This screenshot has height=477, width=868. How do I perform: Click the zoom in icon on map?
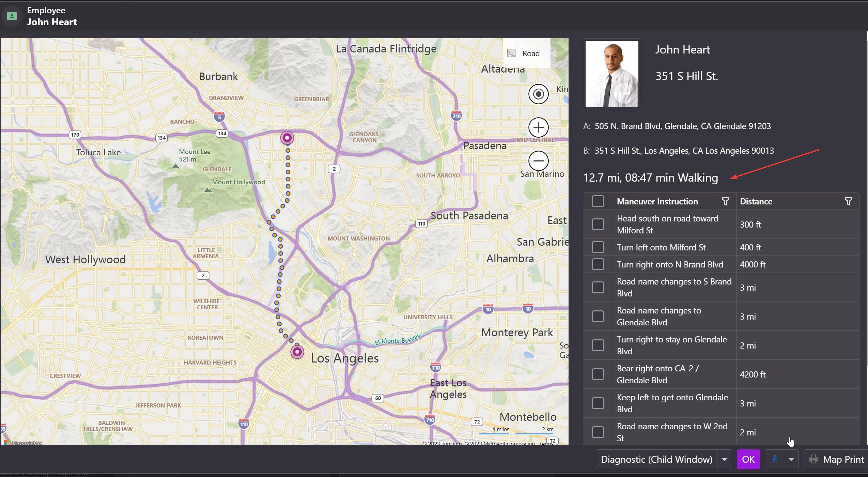538,127
